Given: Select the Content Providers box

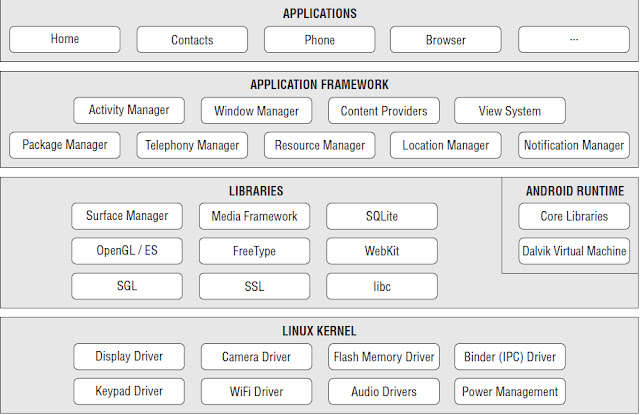Looking at the screenshot, I should tap(384, 111).
